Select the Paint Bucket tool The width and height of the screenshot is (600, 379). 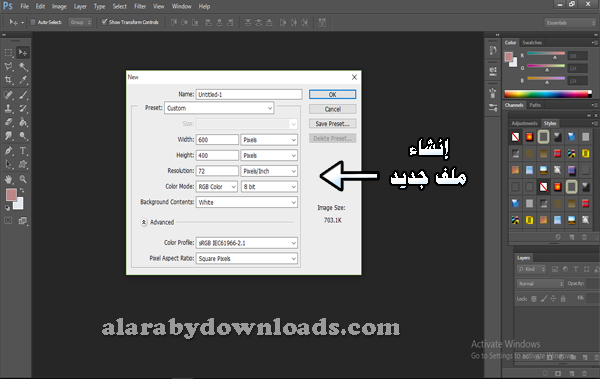[x=23, y=122]
